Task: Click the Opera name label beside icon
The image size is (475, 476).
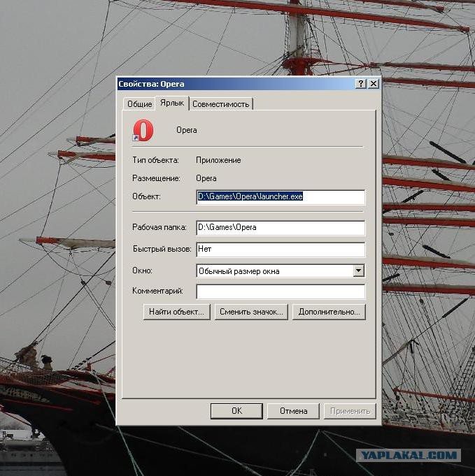Action: [x=187, y=130]
